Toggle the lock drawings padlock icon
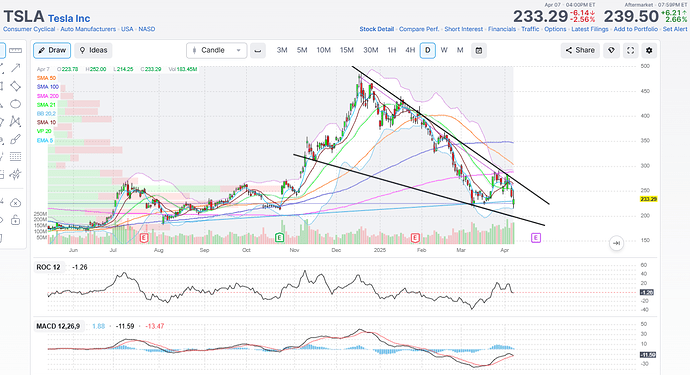Viewport: 690px width, 375px height. [x=15, y=220]
